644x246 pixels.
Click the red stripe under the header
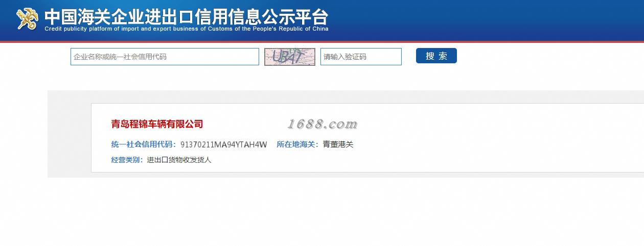click(x=322, y=41)
